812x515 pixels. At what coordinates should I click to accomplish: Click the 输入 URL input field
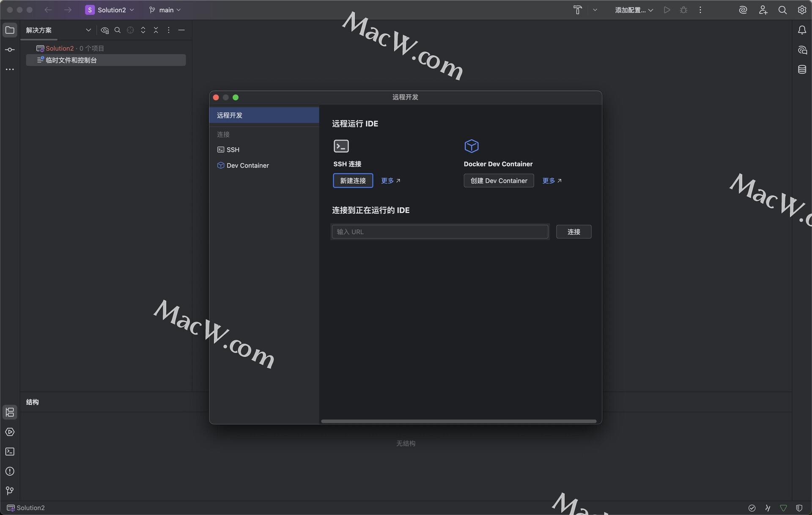click(440, 232)
